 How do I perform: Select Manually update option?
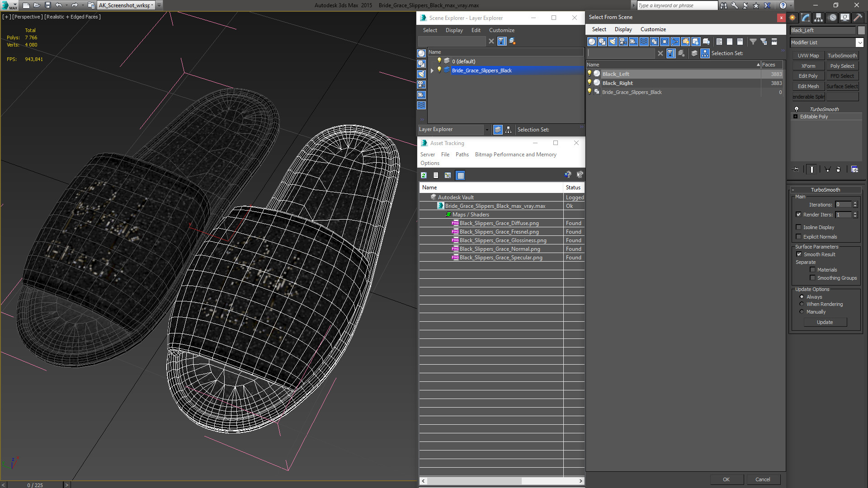coord(802,312)
